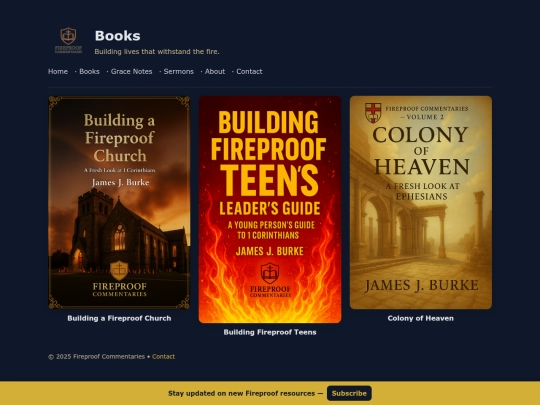Screen dimensions: 540x405
Task: Open the About page link
Action: pos(215,72)
